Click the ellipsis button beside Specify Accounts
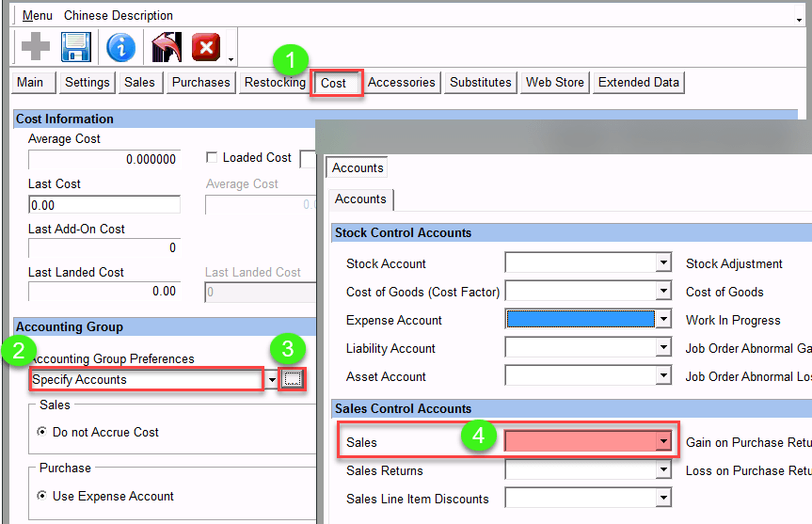 [293, 379]
